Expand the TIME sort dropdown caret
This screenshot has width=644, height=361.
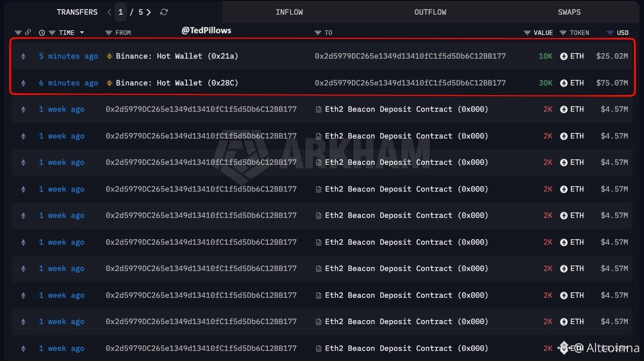(82, 33)
